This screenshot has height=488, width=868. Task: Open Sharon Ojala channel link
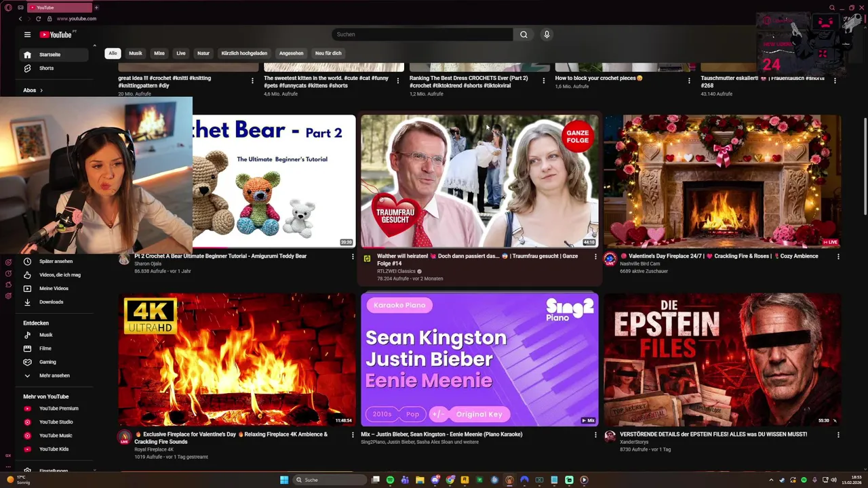[x=148, y=264]
